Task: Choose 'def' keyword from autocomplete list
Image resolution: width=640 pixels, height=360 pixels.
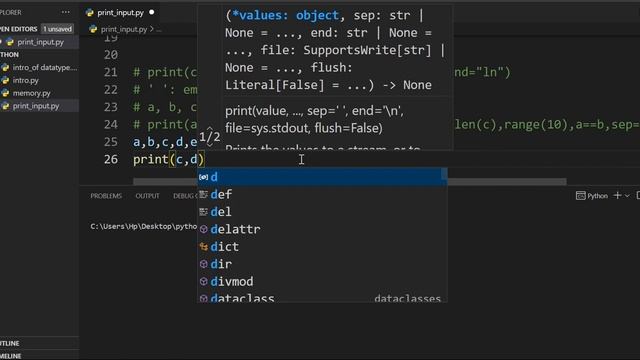Action: coord(322,194)
